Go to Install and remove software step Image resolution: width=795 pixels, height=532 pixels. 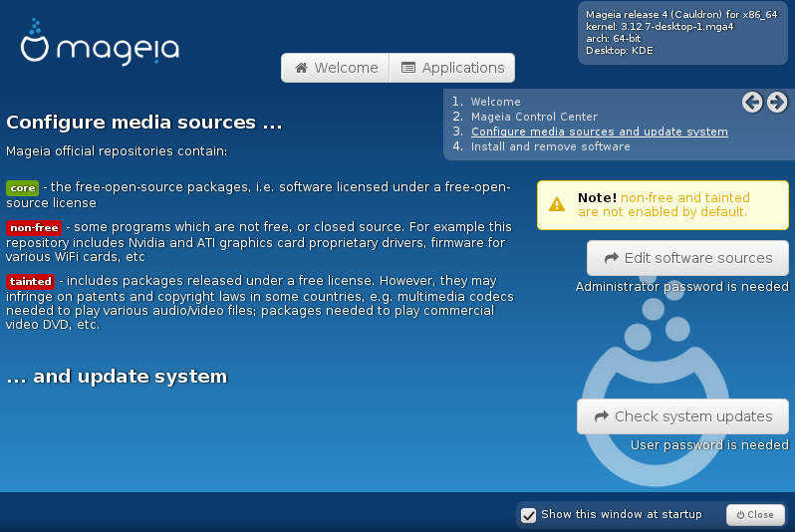[x=550, y=146]
